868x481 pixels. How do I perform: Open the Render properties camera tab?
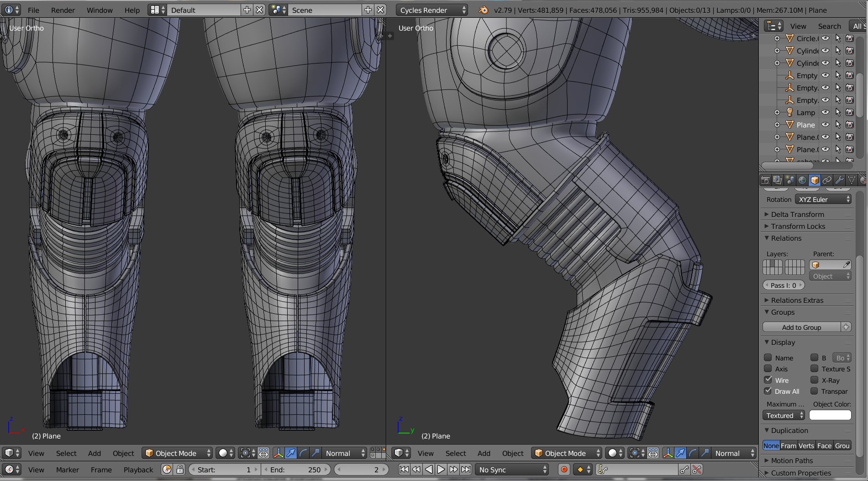click(x=766, y=180)
